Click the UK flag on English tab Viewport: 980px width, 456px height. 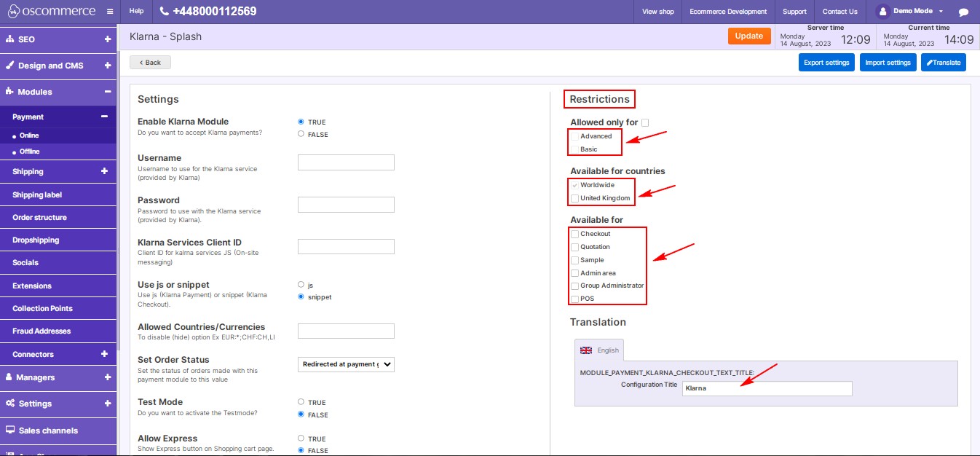click(x=586, y=350)
